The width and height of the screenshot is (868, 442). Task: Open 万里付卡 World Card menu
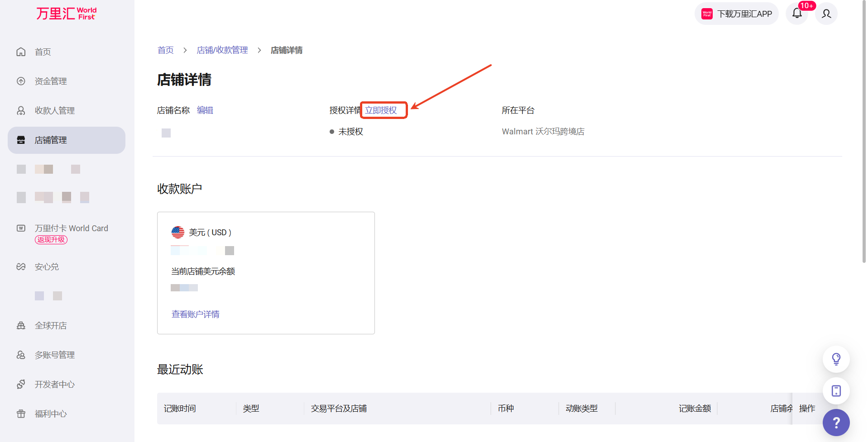click(71, 228)
